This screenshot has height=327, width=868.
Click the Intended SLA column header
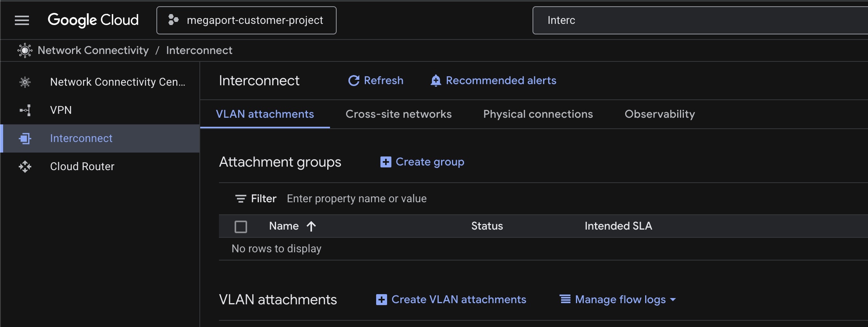coord(618,226)
